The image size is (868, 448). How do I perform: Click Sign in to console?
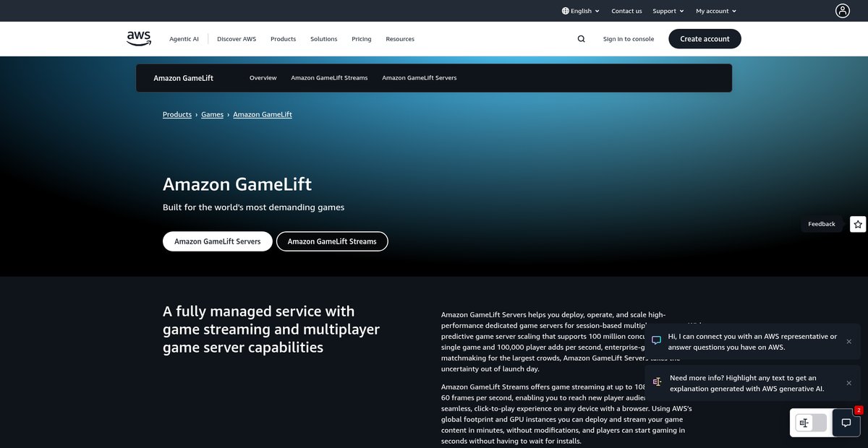click(629, 39)
